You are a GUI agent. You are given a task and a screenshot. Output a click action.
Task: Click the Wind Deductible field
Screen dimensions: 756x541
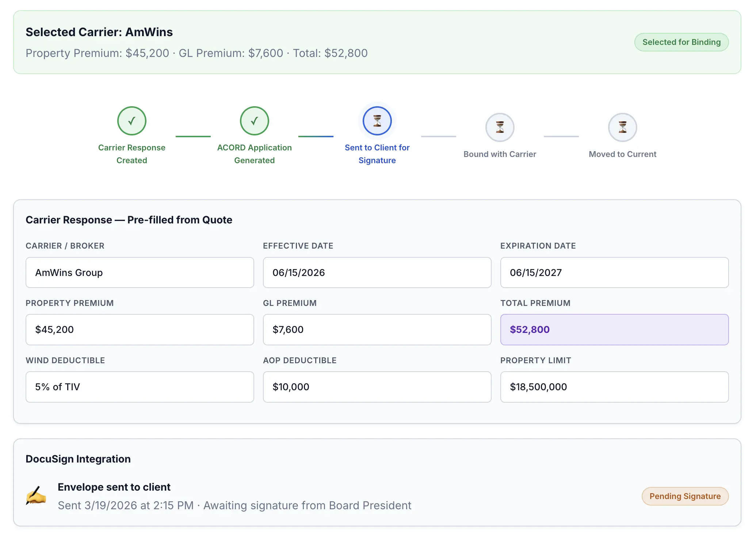140,387
